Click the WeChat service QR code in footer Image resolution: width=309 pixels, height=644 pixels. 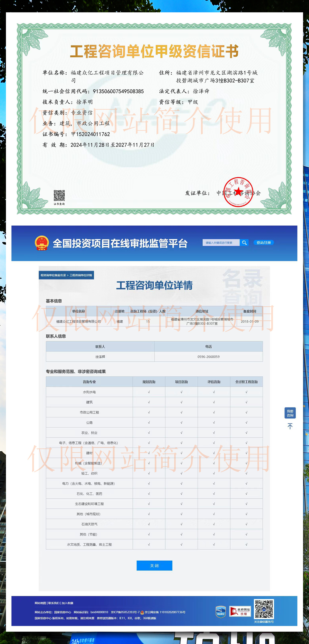[264, 609]
